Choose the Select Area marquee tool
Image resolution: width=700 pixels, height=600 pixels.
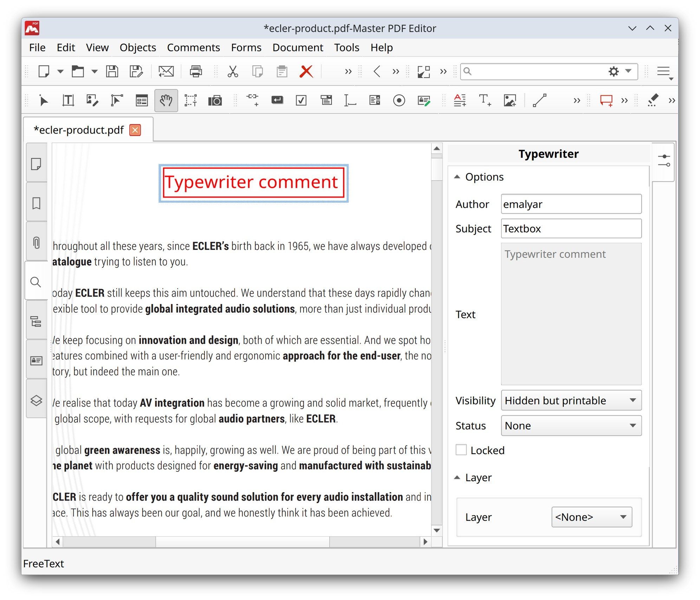pyautogui.click(x=190, y=101)
